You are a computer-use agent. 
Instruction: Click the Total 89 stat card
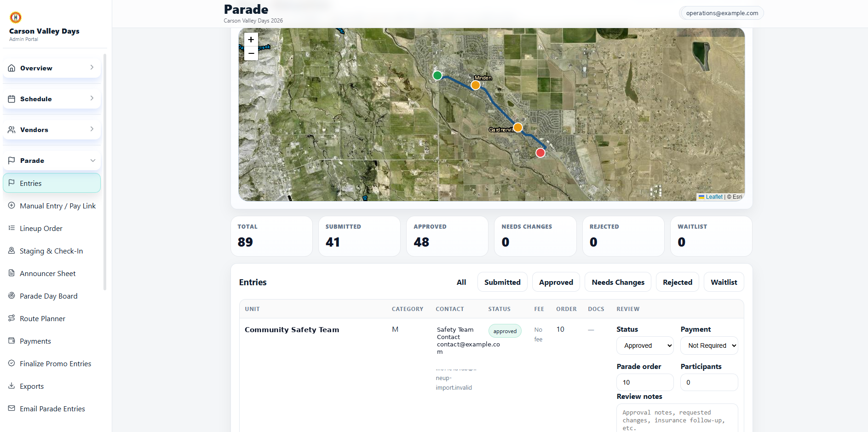[271, 236]
